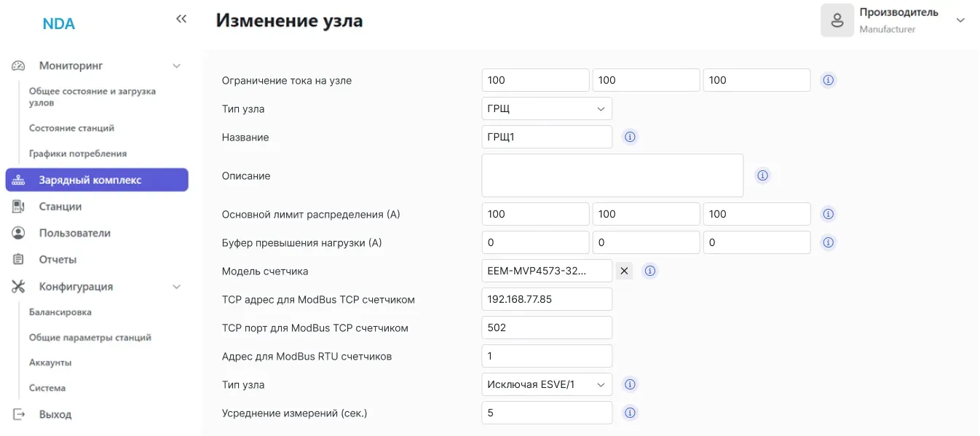
Task: Go to Пользователи in the sidebar
Action: pyautogui.click(x=74, y=233)
